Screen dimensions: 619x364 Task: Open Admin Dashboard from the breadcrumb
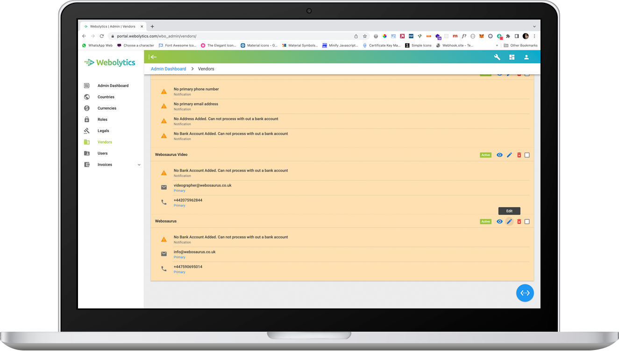[x=168, y=68]
